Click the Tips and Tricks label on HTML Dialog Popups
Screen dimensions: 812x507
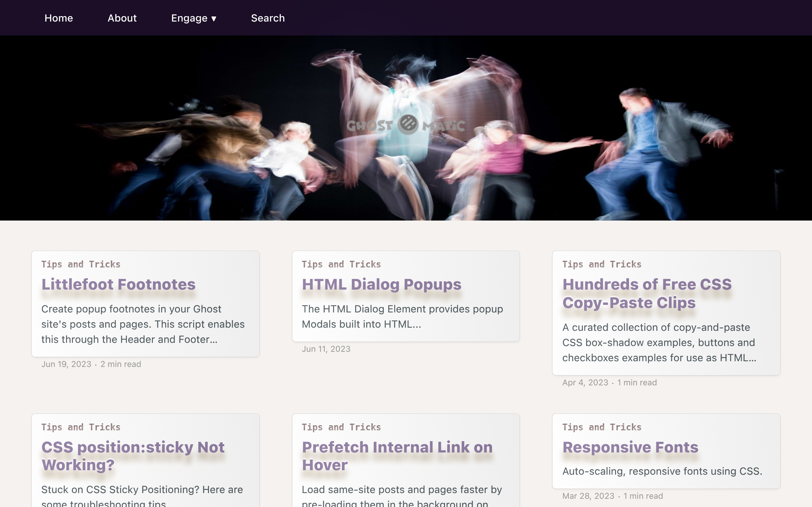[341, 264]
